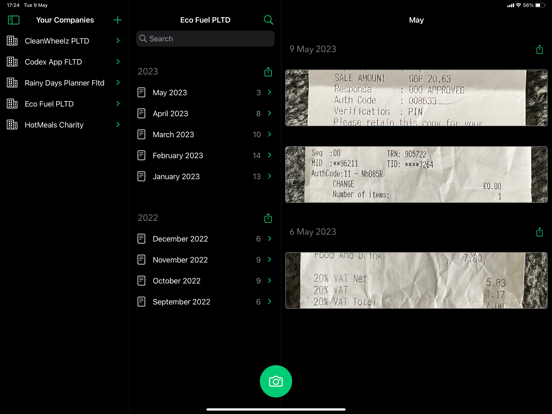Screen dimensions: 552x414
Task: Select Rainy Days Planner Fltd name
Action: coord(64,83)
